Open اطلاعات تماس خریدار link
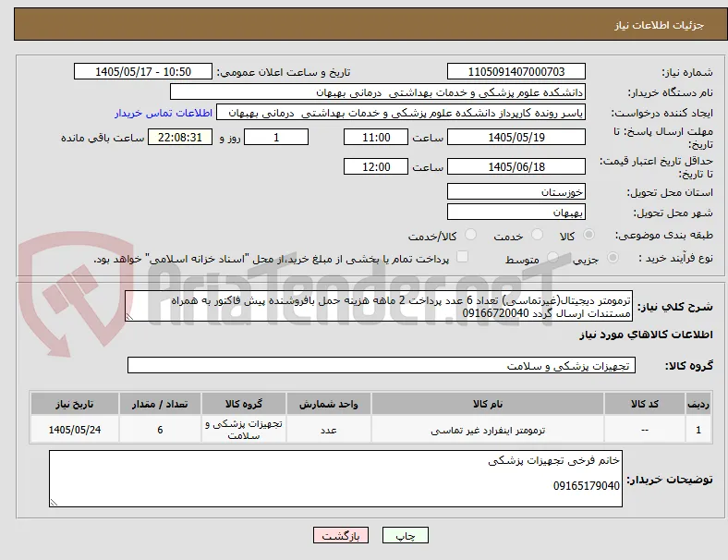728x560 pixels. tap(164, 113)
